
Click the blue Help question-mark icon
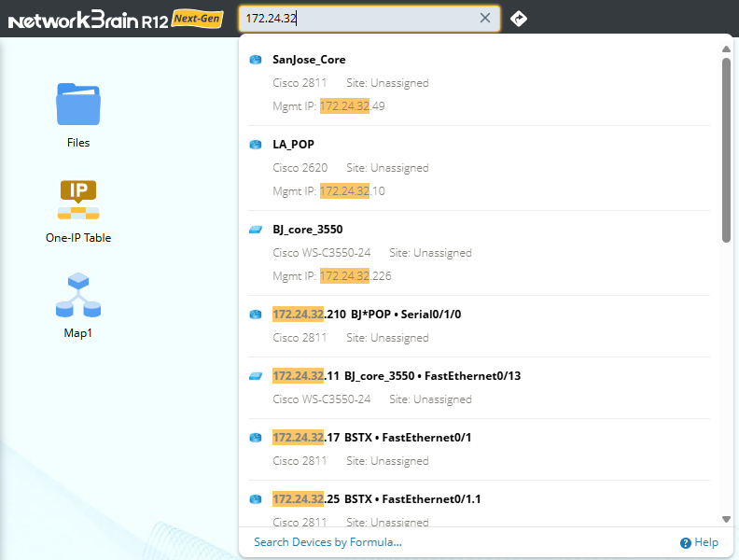(x=686, y=542)
